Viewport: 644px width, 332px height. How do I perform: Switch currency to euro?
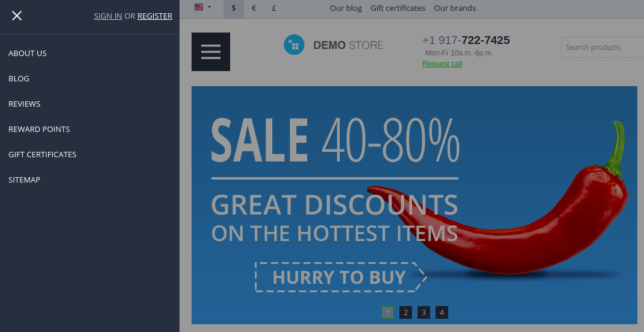pos(254,8)
